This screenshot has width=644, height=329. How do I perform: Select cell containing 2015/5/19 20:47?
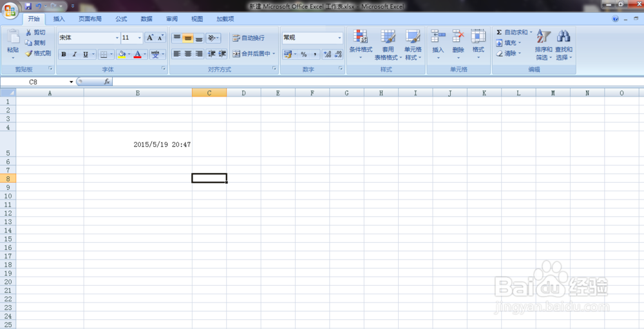tap(138, 144)
